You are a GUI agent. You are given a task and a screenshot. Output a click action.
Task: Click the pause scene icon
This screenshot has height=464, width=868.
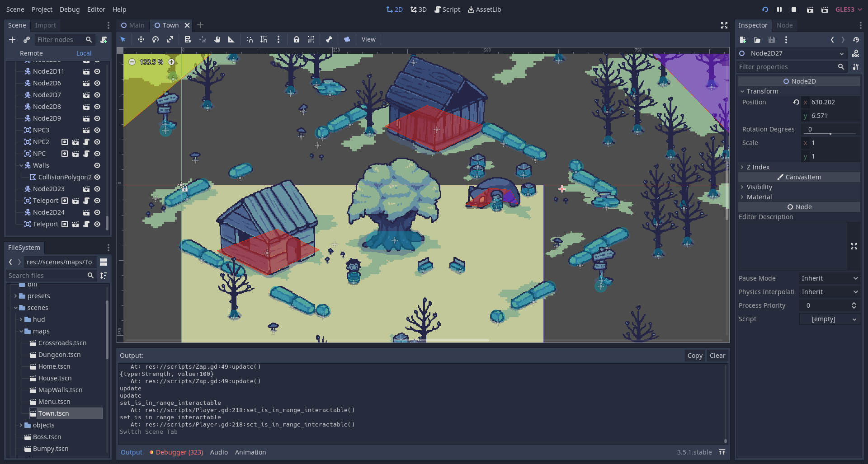779,9
